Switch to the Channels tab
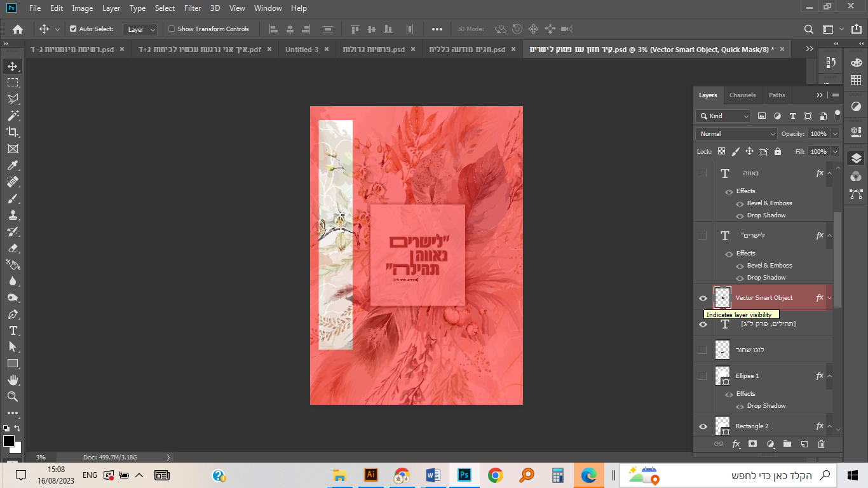868x488 pixels. (742, 95)
